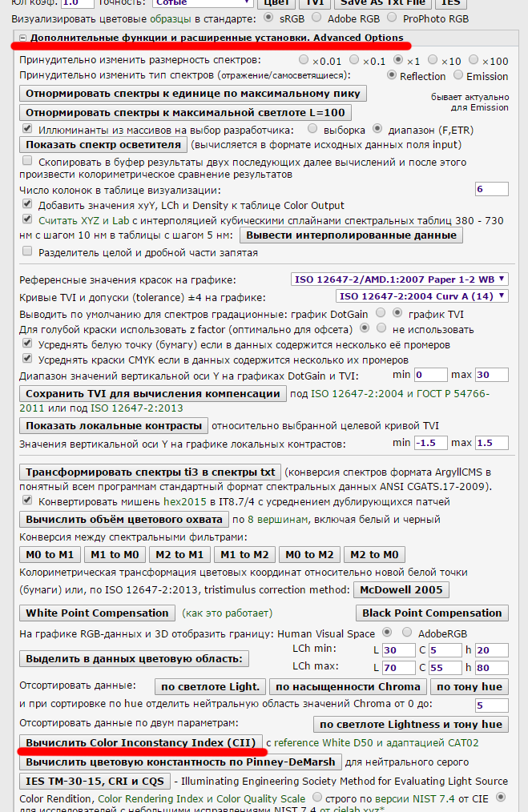
Task: Sort data with 'по насыщенности Chroma' button
Action: pos(349,687)
